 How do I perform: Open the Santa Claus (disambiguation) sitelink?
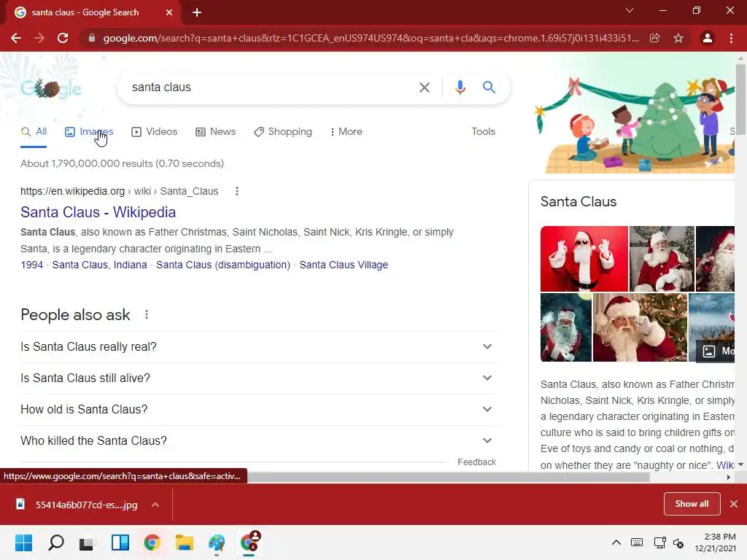(223, 265)
